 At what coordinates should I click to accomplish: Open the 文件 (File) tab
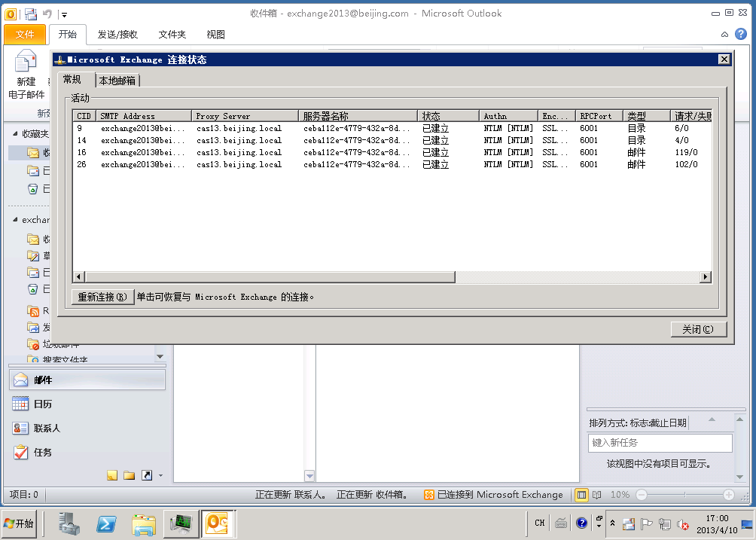(x=25, y=34)
